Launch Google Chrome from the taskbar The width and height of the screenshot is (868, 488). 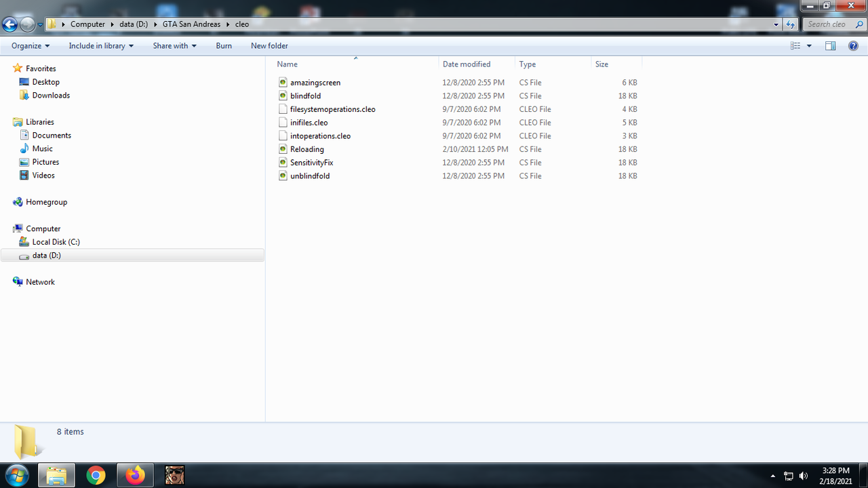pyautogui.click(x=96, y=476)
